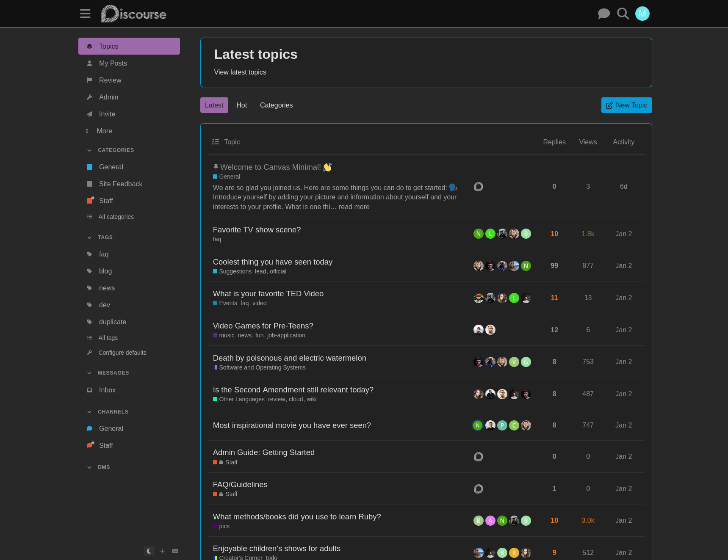Open Inbox in Messages section
Viewport: 728px width, 560px height.
[107, 390]
